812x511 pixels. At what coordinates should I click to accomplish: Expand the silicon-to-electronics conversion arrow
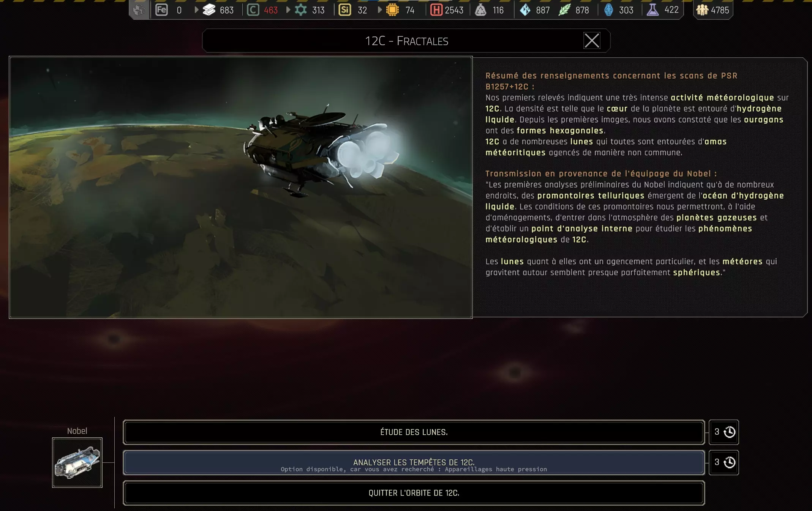point(380,10)
